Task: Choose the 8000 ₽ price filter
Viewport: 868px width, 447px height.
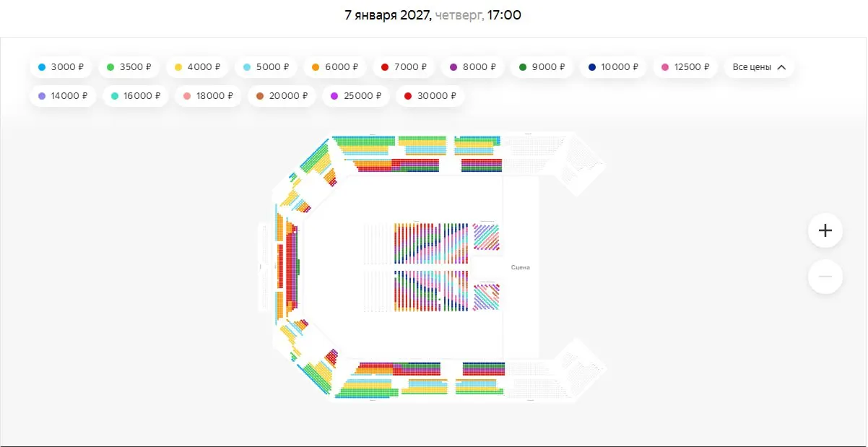Action: [x=472, y=67]
